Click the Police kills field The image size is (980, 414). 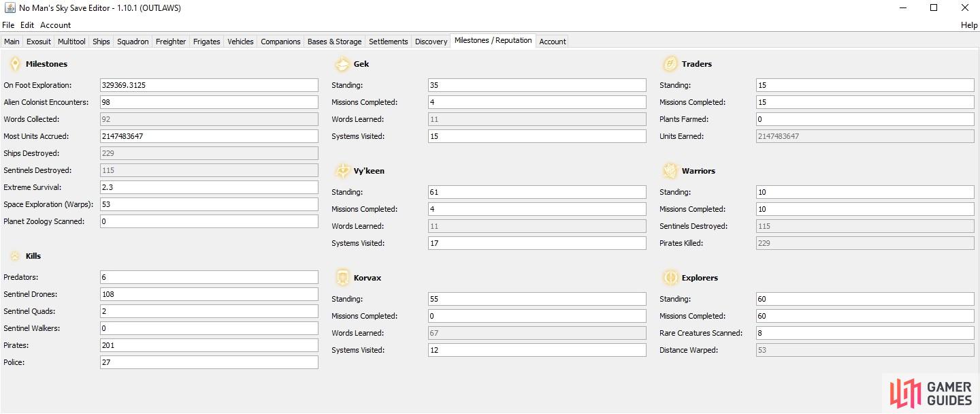(209, 362)
